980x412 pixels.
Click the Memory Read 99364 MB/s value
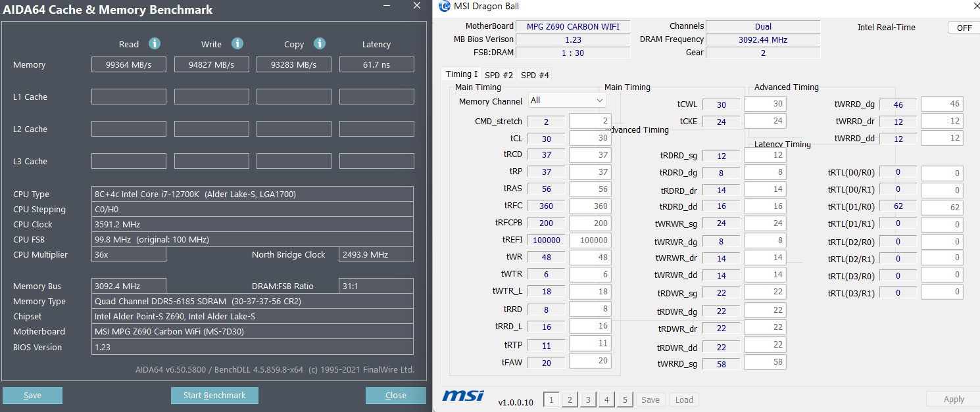click(129, 64)
